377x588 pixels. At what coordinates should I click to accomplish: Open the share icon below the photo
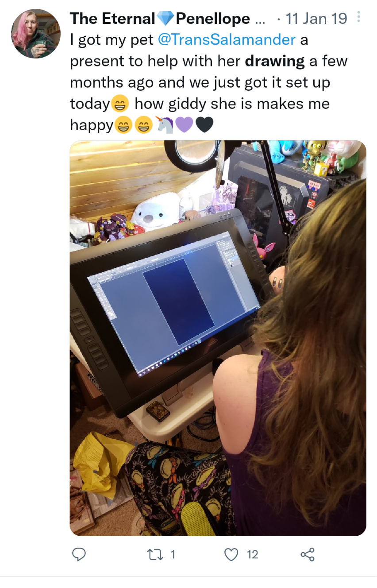307,554
